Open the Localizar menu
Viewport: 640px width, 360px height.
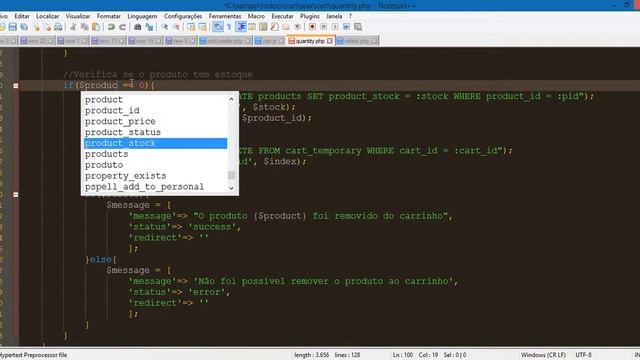tap(48, 16)
